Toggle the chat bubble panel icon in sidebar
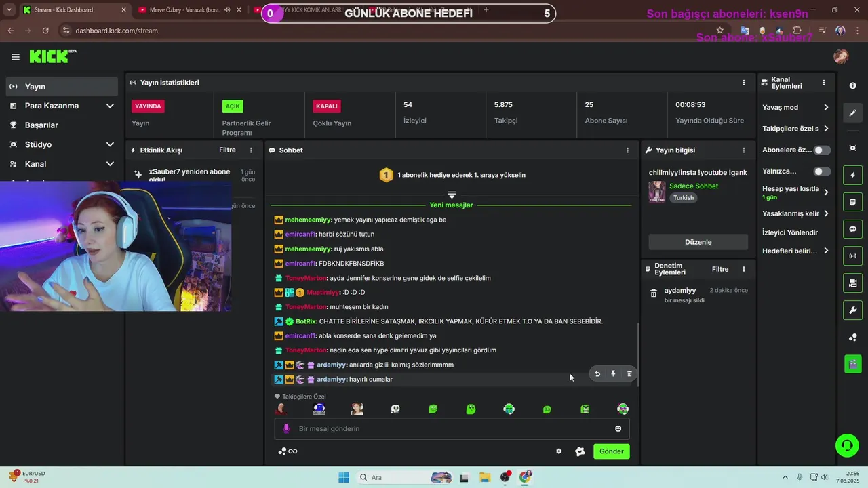 coord(852,229)
